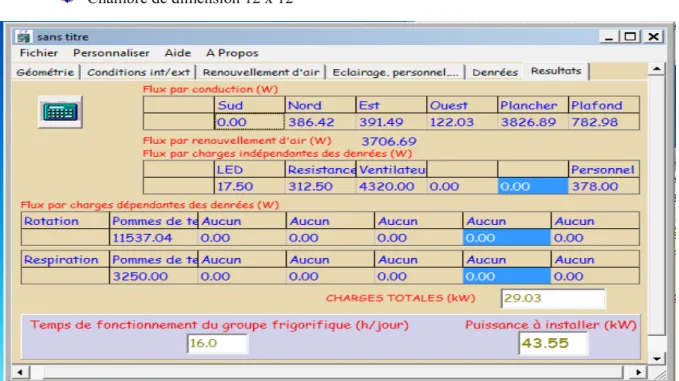679x381 pixels.
Task: Click the calculator icon button
Action: [x=60, y=113]
